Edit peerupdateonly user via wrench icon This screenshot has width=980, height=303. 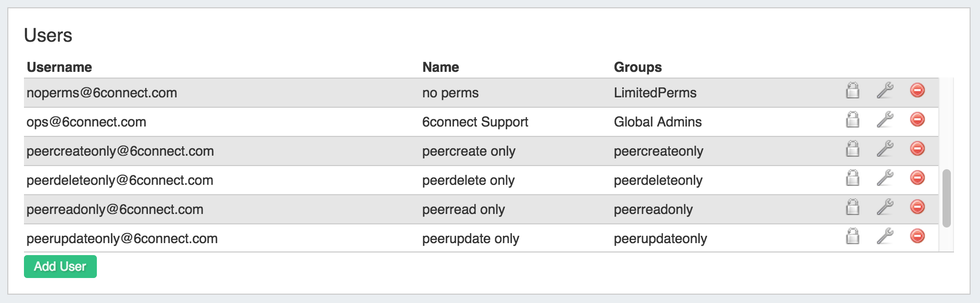coord(885,236)
